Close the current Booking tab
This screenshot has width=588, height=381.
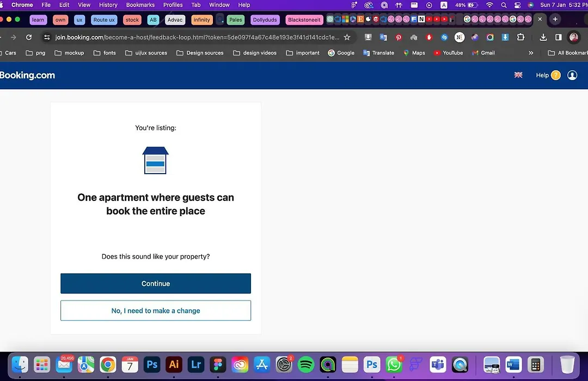(540, 19)
